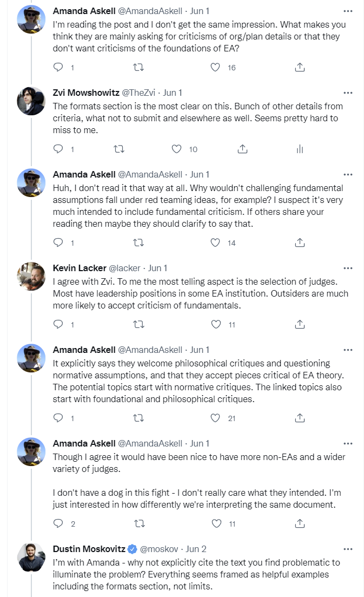
Task: Reply to Kevin Lacker's tweet
Action: (58, 324)
